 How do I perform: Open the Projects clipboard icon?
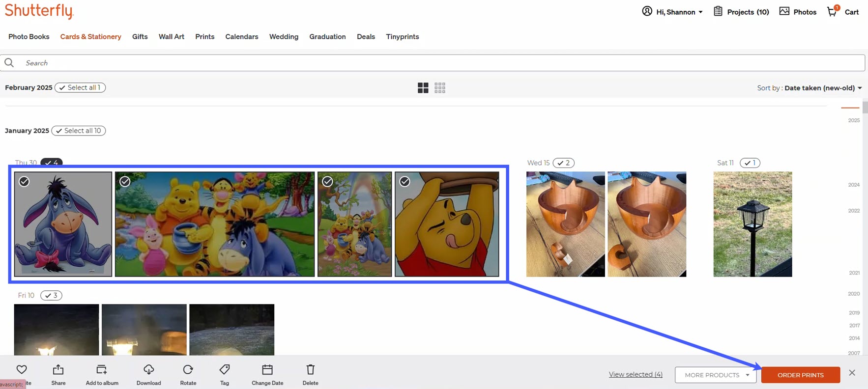point(718,11)
